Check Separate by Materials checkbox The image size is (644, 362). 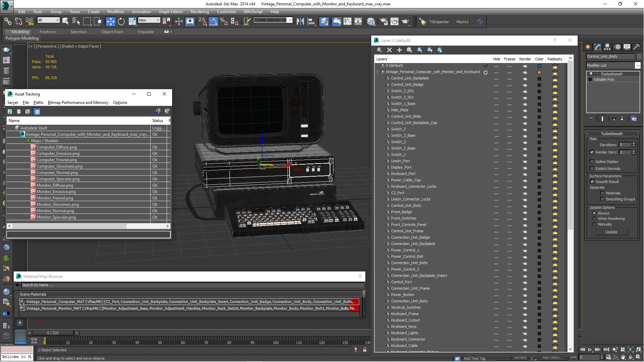pyautogui.click(x=602, y=193)
